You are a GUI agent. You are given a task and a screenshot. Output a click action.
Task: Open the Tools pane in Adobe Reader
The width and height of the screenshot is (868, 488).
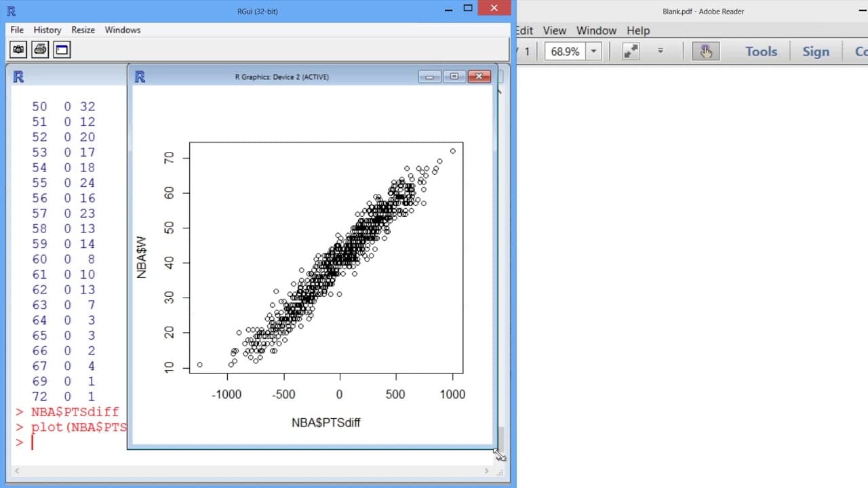coord(761,52)
